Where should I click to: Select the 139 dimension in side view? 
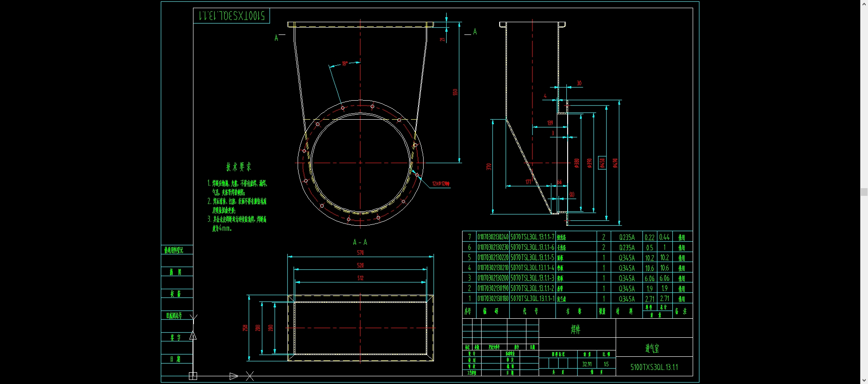tap(550, 123)
